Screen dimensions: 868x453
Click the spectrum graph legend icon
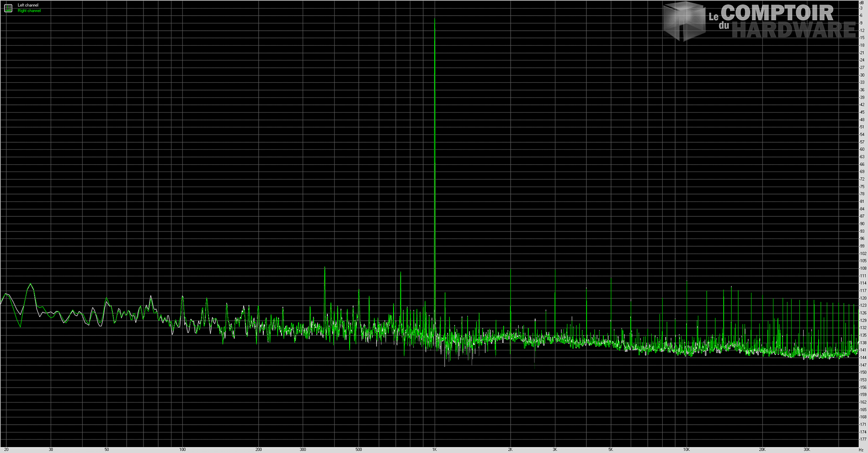[8, 8]
